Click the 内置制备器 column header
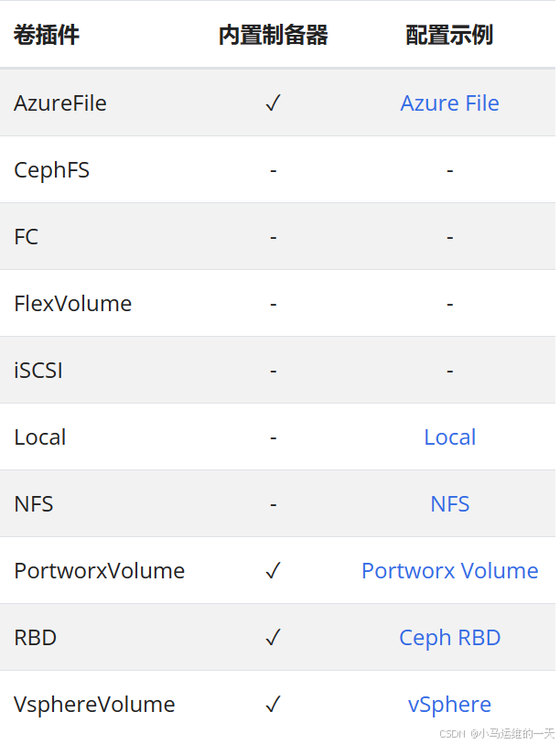Image resolution: width=560 pixels, height=744 pixels. [x=273, y=35]
